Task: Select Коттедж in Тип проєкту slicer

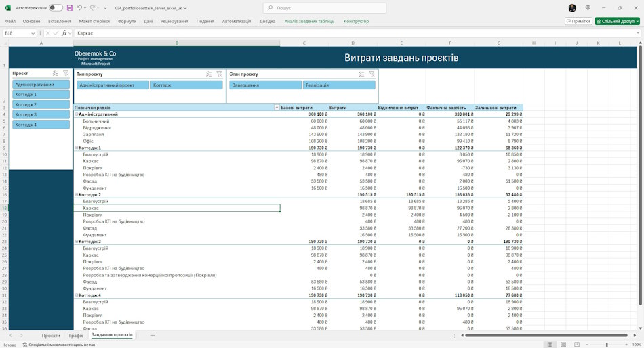Action: (186, 85)
